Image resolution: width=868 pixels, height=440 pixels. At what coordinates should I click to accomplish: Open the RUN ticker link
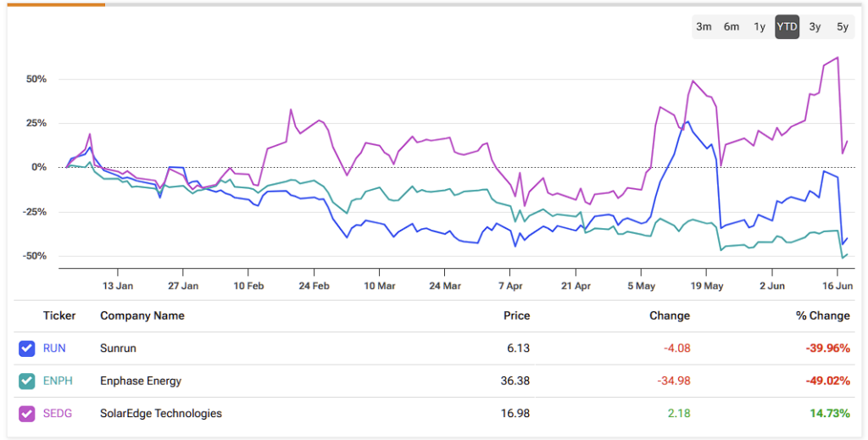[x=54, y=348]
